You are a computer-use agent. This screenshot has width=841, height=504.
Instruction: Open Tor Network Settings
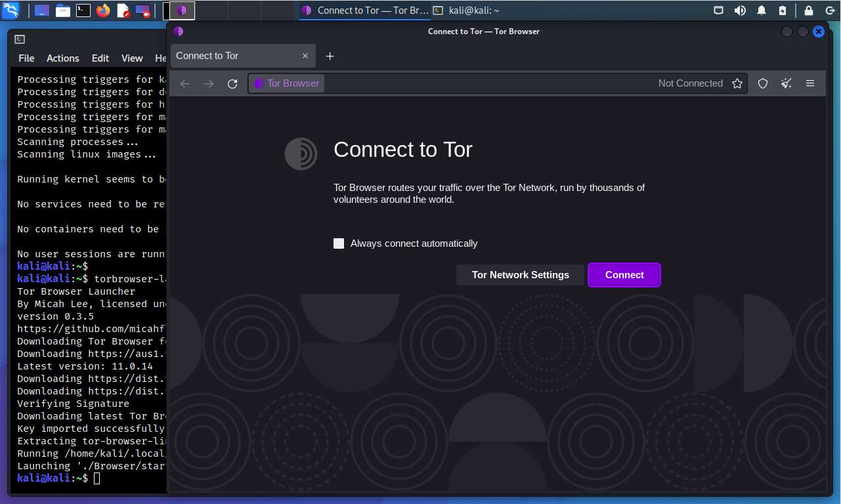[520, 275]
